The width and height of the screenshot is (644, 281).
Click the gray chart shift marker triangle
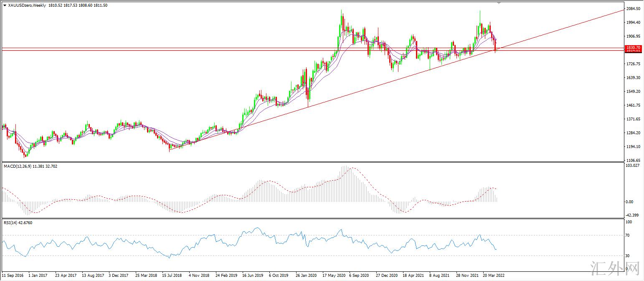pos(498,3)
